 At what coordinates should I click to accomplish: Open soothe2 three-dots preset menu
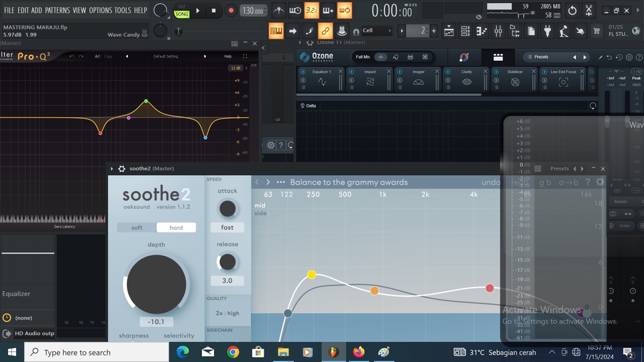[x=280, y=182]
